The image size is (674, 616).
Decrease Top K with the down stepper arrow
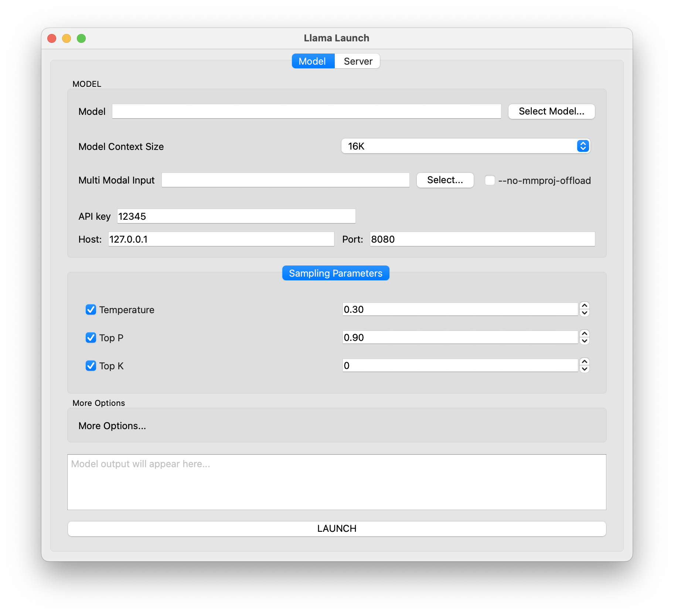pos(584,369)
